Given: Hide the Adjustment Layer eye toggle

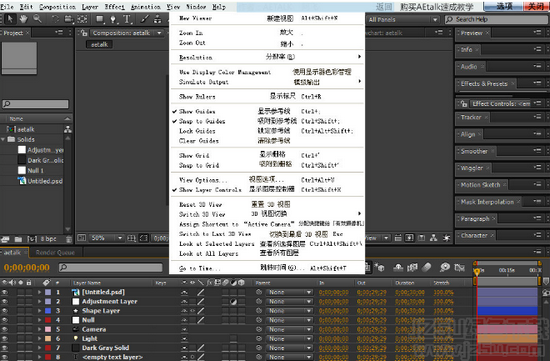Looking at the screenshot, I should pyautogui.click(x=5, y=301).
